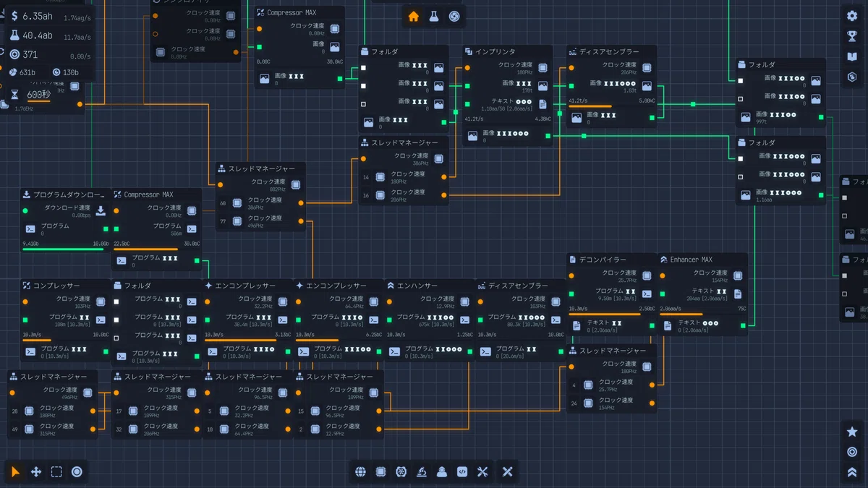Click the 11.7aa/s research rate
The width and height of the screenshot is (868, 488).
click(77, 37)
